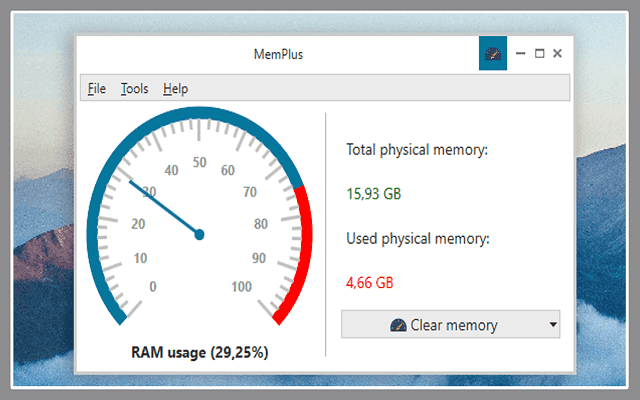Maximize the MemPlus window

click(x=539, y=54)
